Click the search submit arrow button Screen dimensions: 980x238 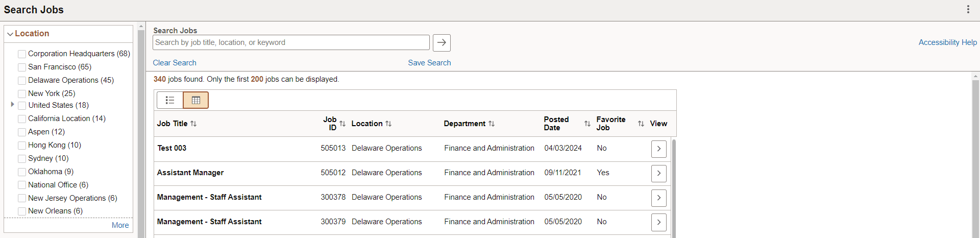pyautogui.click(x=442, y=43)
